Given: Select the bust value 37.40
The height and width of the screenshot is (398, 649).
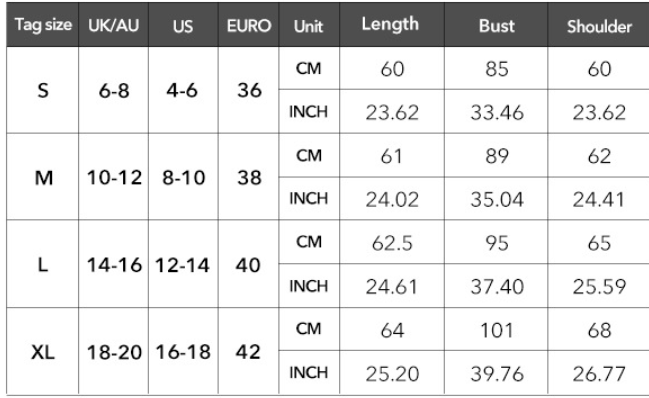Looking at the screenshot, I should tap(496, 286).
